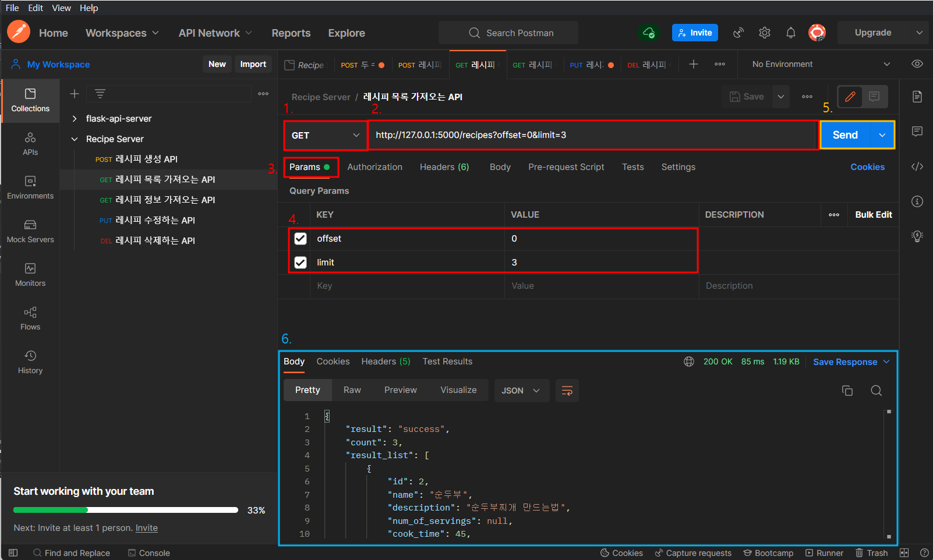Click the sync status cloud icon
Viewport: 933px width, 560px height.
click(649, 33)
